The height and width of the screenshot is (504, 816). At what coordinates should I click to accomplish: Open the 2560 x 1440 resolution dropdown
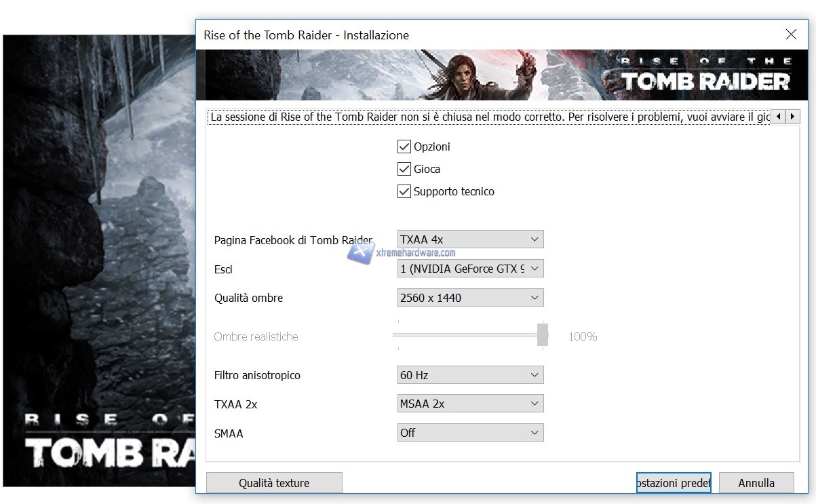click(470, 298)
